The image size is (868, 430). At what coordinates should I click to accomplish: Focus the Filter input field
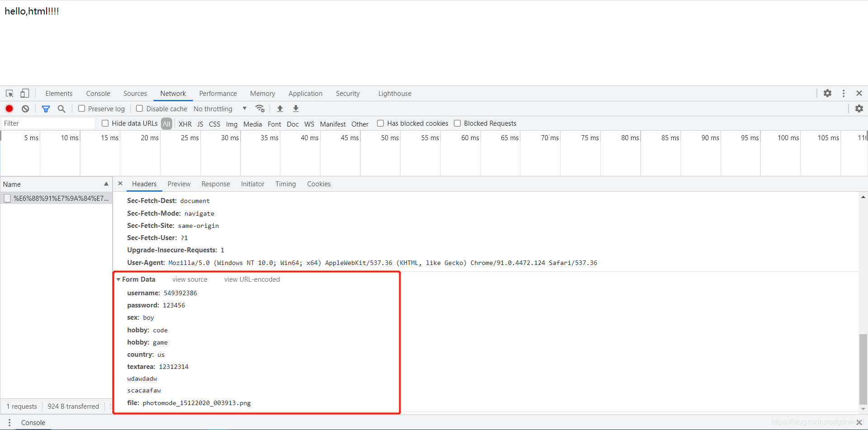tap(48, 123)
